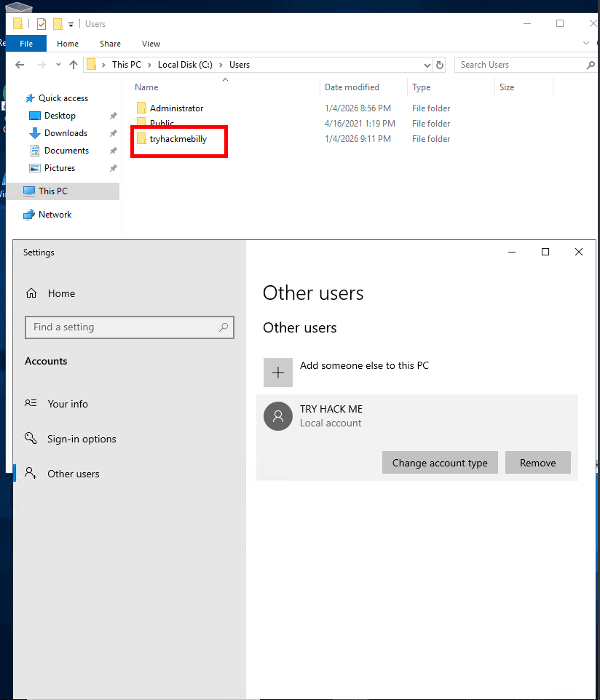600x700 pixels.
Task: Open Sign-in options in Settings
Action: (81, 439)
